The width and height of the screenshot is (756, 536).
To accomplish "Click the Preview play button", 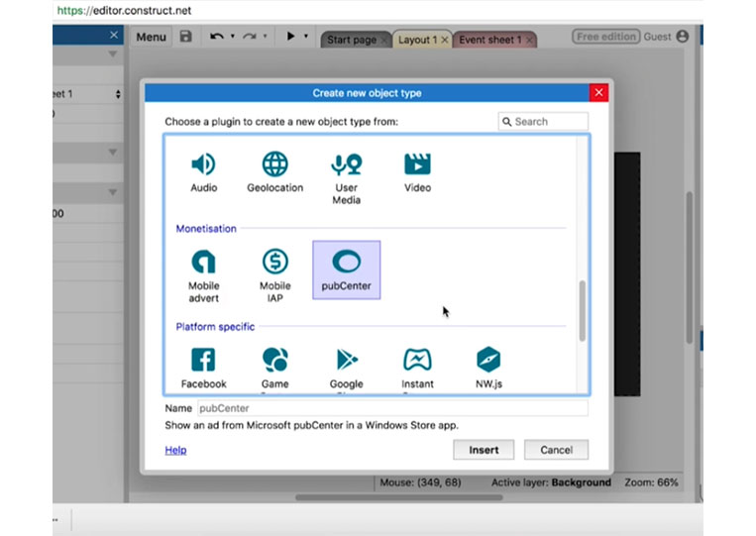I will pyautogui.click(x=290, y=36).
